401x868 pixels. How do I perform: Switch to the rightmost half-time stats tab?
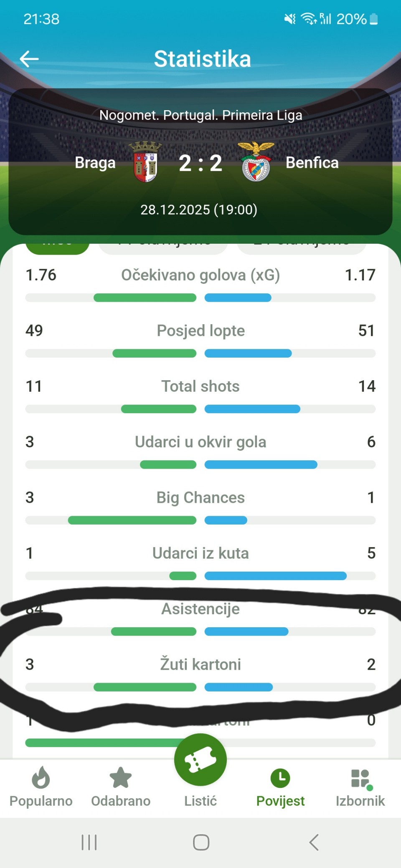coord(302,247)
